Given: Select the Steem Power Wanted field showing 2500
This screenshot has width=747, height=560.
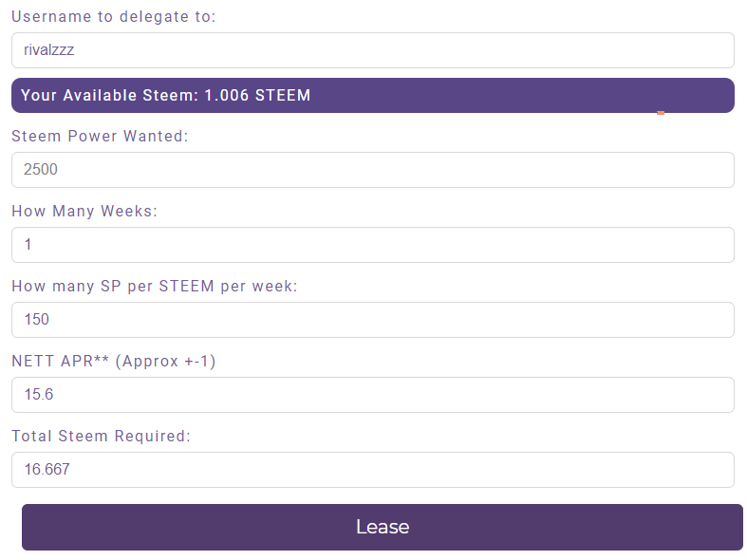Looking at the screenshot, I should pyautogui.click(x=372, y=170).
